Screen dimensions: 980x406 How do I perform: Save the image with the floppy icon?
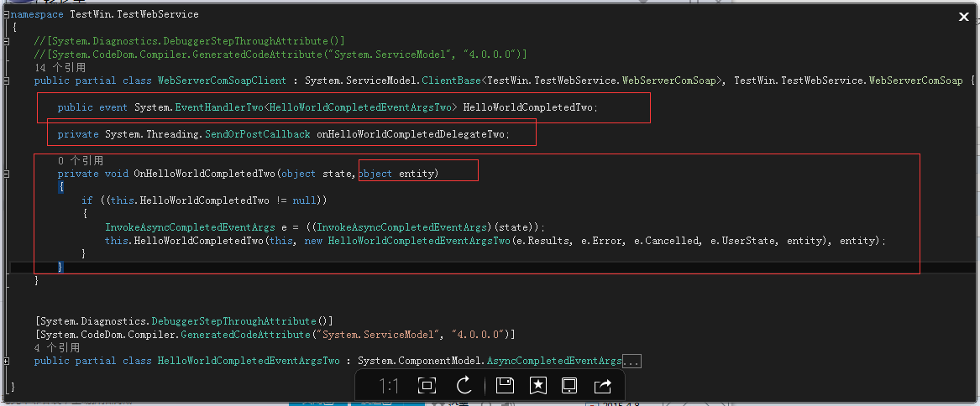(505, 386)
